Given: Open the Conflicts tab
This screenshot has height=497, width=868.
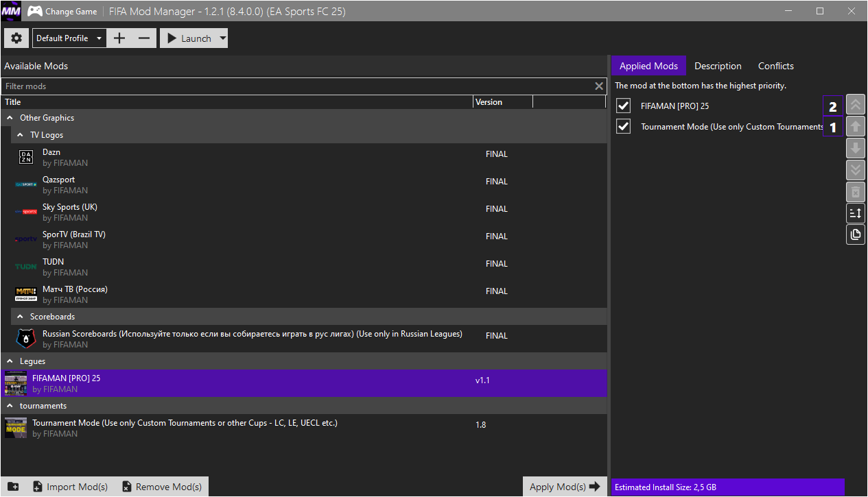Looking at the screenshot, I should [x=775, y=66].
